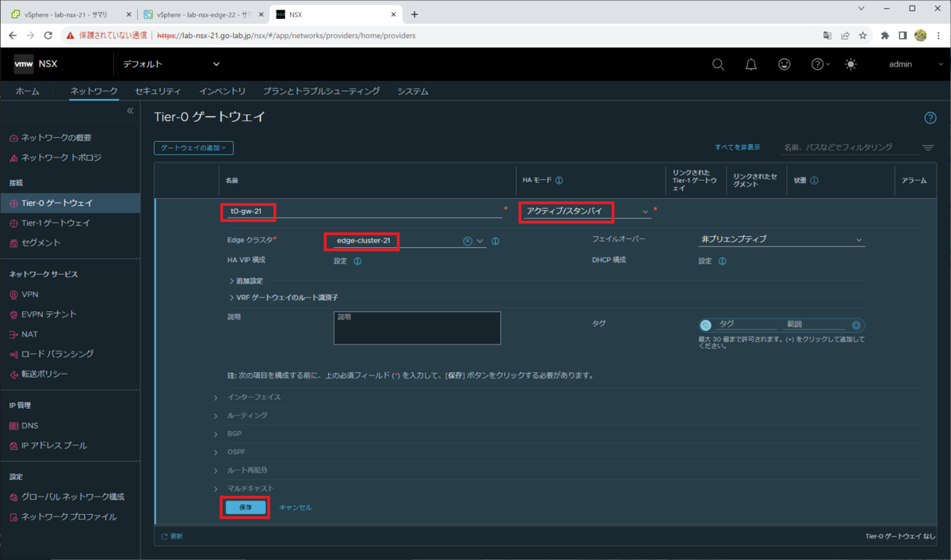The image size is (951, 560).
Task: Open VPN in the sidebar
Action: (30, 294)
